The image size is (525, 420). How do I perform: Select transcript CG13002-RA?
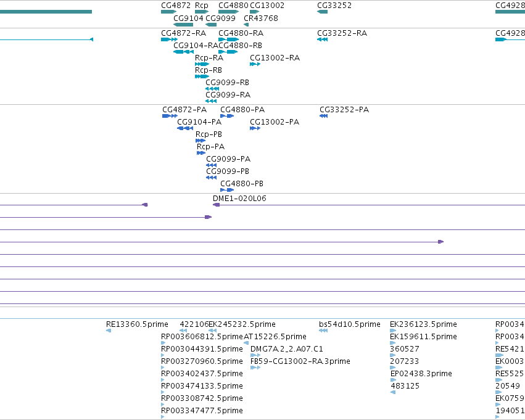(x=255, y=64)
